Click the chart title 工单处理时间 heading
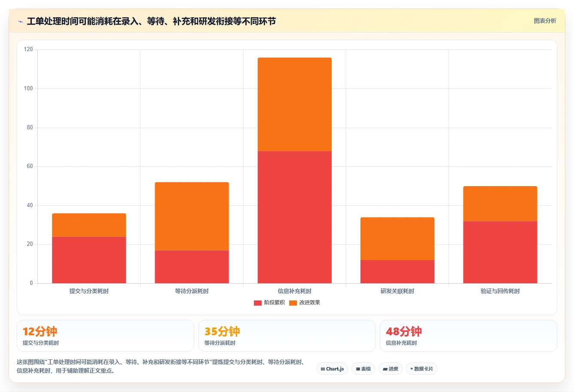This screenshot has height=392, width=574. (151, 21)
